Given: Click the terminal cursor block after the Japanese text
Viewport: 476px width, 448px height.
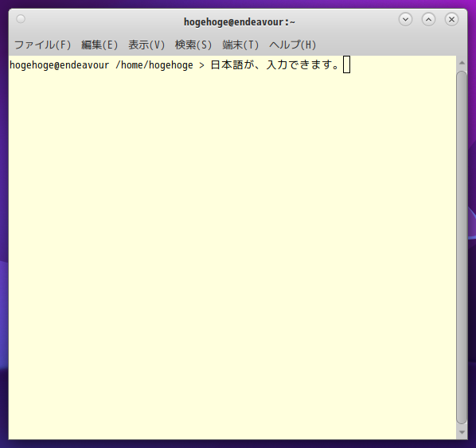Looking at the screenshot, I should pyautogui.click(x=346, y=64).
